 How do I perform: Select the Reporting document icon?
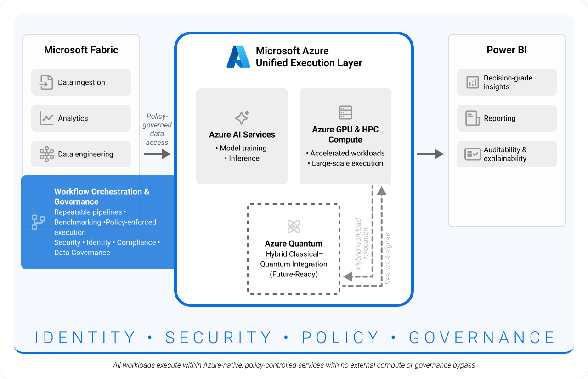click(x=472, y=118)
